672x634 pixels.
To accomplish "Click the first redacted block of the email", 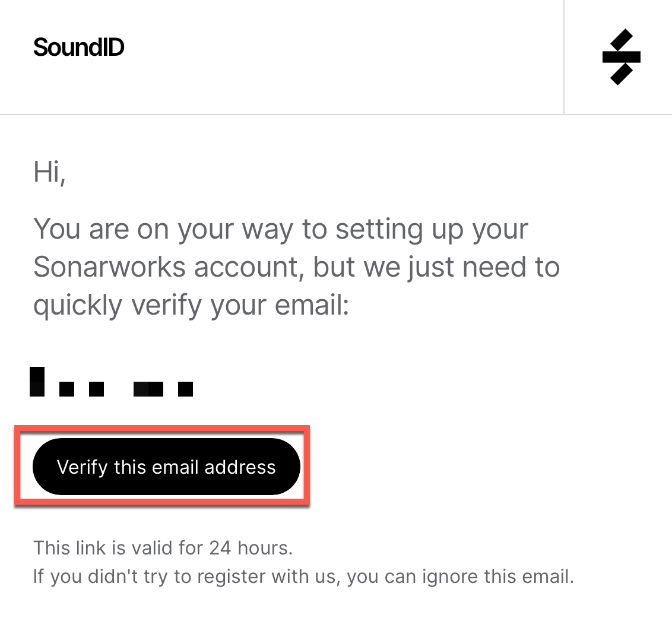I will pyautogui.click(x=37, y=382).
